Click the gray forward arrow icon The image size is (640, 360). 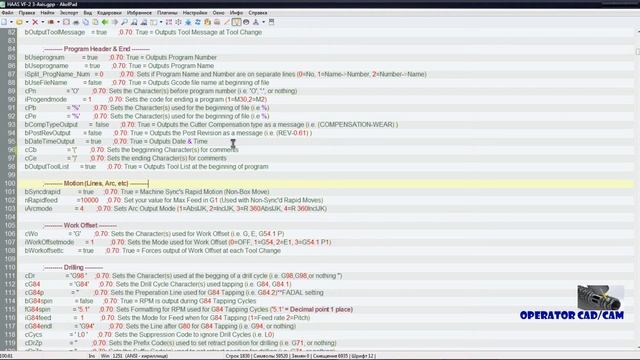coord(115,22)
